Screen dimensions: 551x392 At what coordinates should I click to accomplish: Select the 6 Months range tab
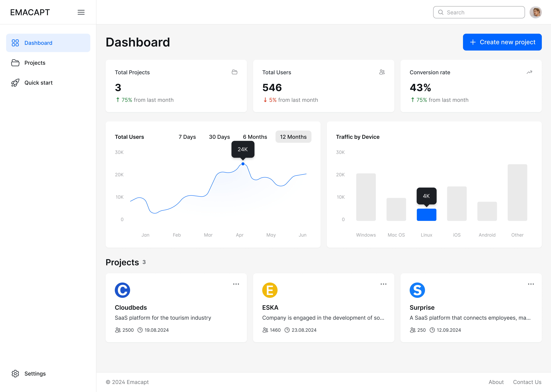[255, 137]
